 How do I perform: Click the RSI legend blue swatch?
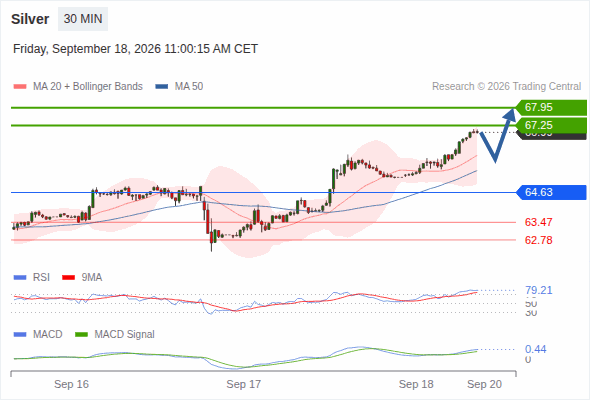pyautogui.click(x=20, y=278)
